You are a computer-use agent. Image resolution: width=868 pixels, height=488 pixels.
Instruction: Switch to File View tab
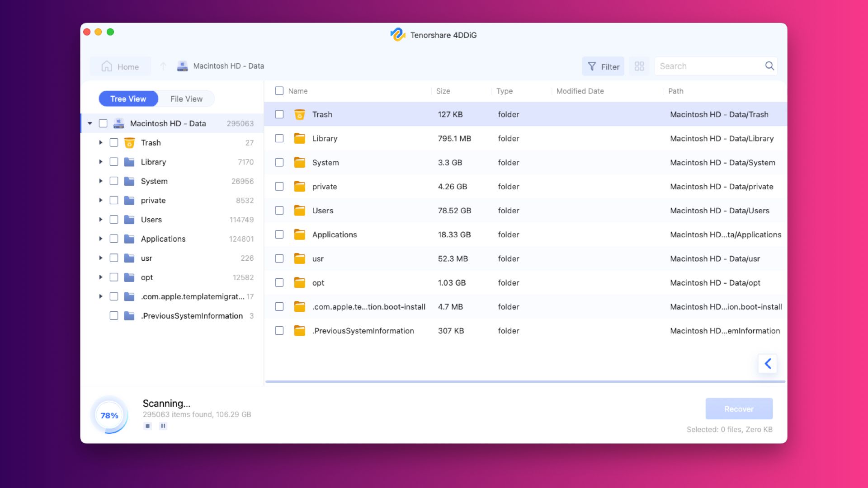[x=186, y=99]
